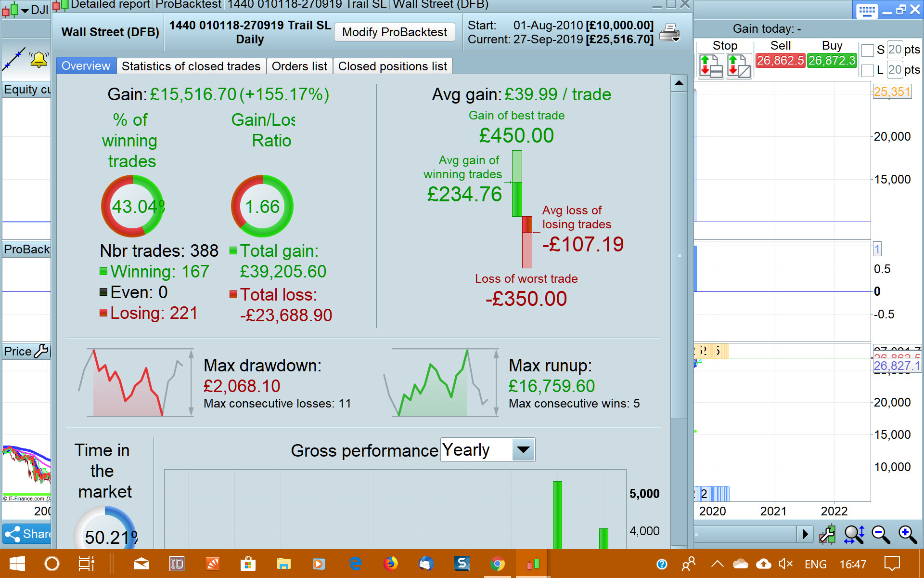Click the zoom in magnifier icon

click(x=908, y=534)
